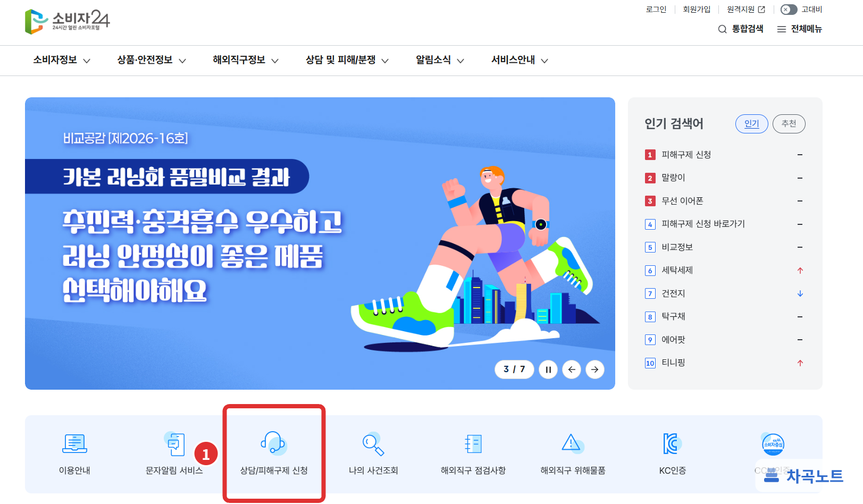This screenshot has width=863, height=504.
Task: Expand the 상품·안전정보 menu
Action: [152, 60]
